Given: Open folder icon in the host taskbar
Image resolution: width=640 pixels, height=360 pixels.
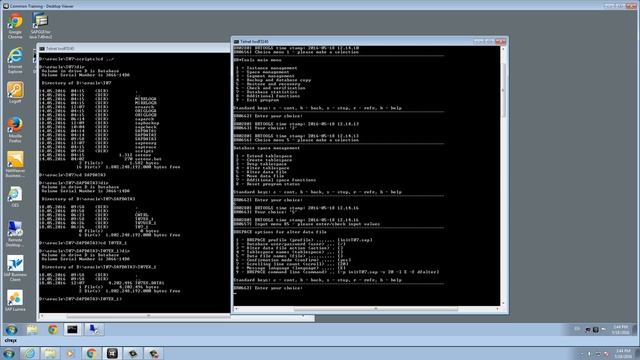Looking at the screenshot, I should tap(50, 353).
